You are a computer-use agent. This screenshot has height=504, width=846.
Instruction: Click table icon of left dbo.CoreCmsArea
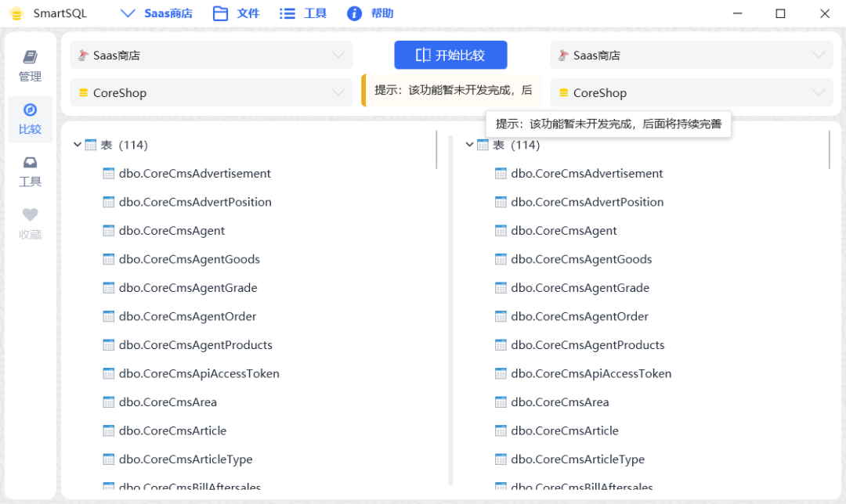(108, 402)
